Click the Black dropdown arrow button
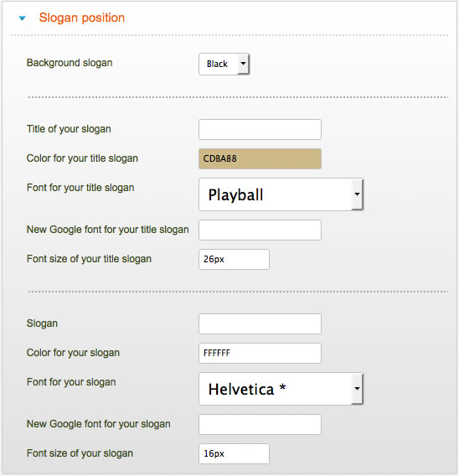Image resolution: width=459 pixels, height=476 pixels. point(243,64)
